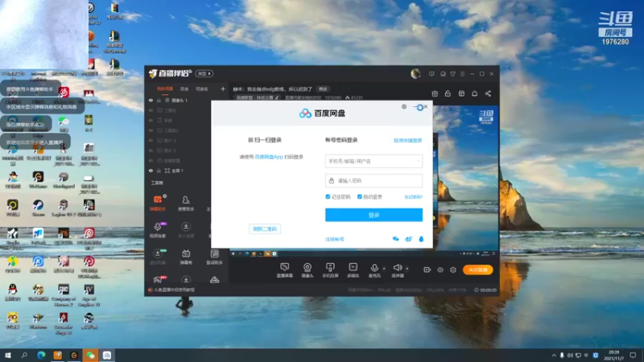
Task: Open the 弹幕助手 tool in toolbox
Action: coord(158,203)
